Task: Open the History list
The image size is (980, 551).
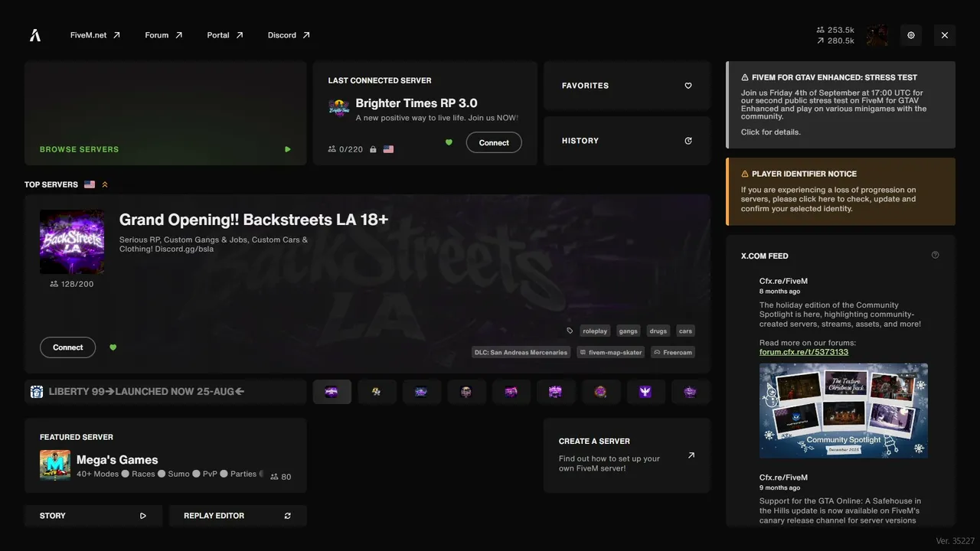Action: 627,141
